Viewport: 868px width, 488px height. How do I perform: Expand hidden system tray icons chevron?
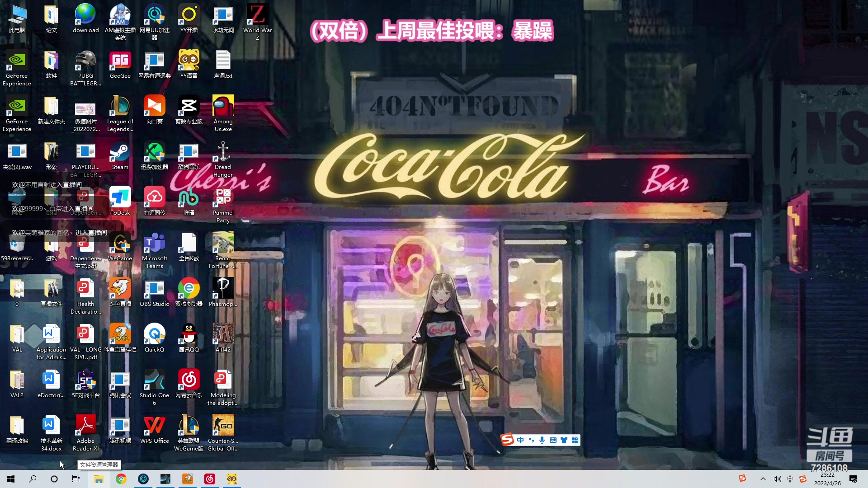pyautogui.click(x=763, y=479)
